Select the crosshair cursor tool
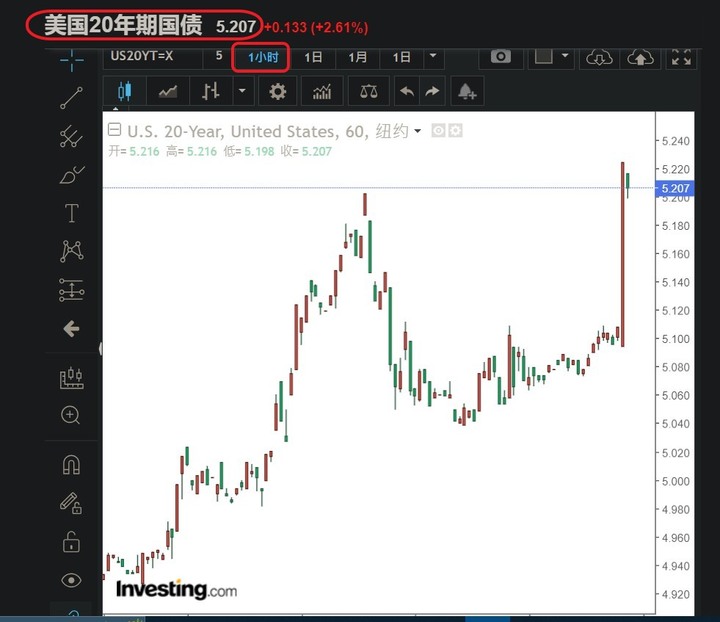The height and width of the screenshot is (622, 720). 72,60
